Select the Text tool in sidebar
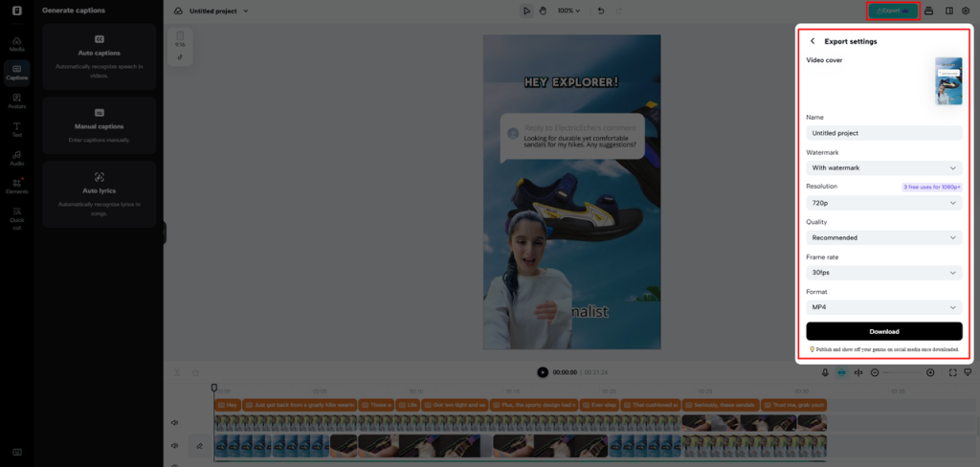Viewport: 980px width, 467px height. 16,128
